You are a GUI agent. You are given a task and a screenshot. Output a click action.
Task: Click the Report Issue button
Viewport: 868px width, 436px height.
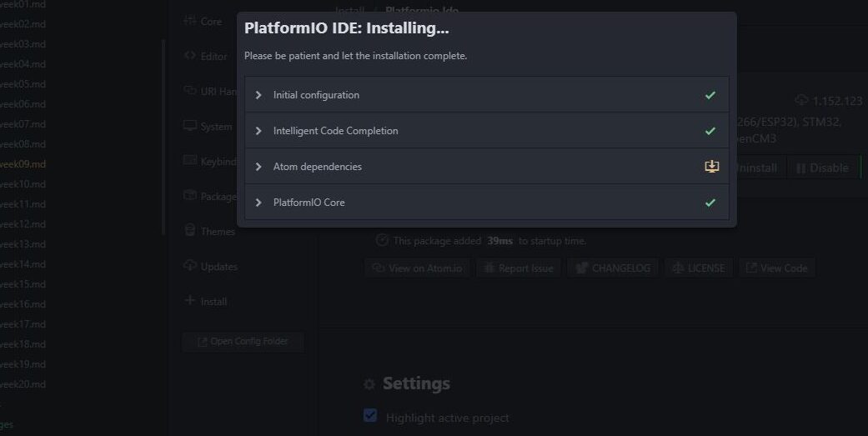518,268
